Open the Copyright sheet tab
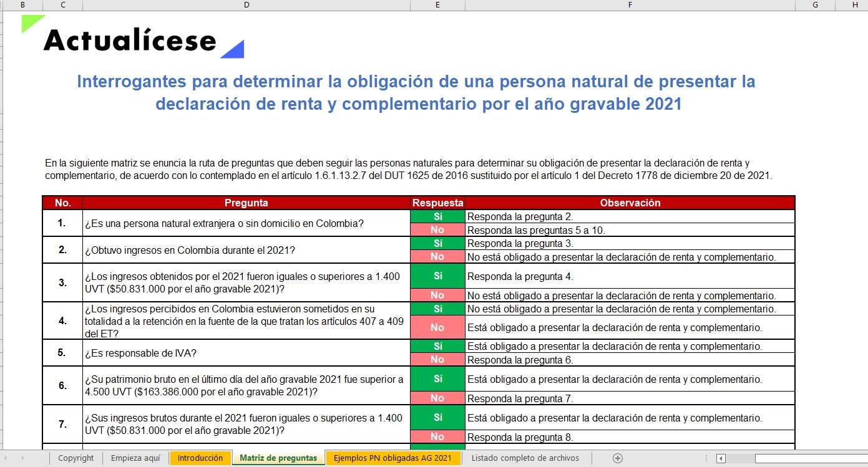 pos(76,458)
